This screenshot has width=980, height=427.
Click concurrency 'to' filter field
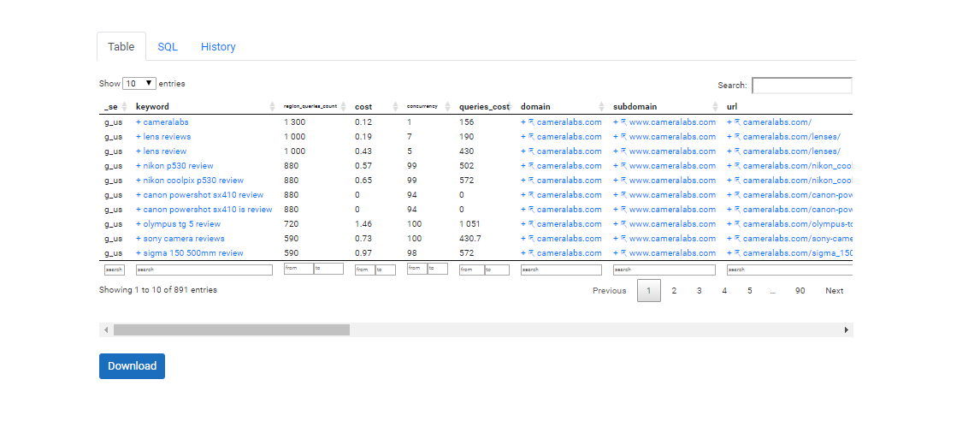tap(438, 269)
